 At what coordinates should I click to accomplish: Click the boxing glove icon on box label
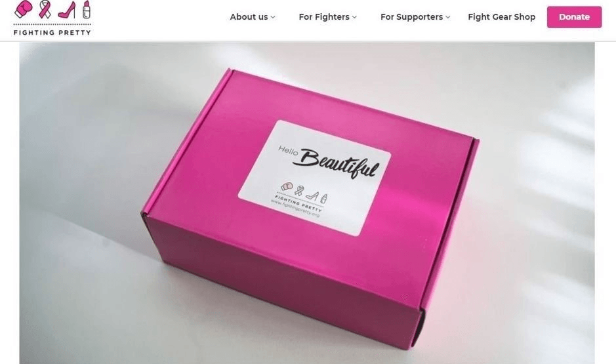tap(287, 186)
